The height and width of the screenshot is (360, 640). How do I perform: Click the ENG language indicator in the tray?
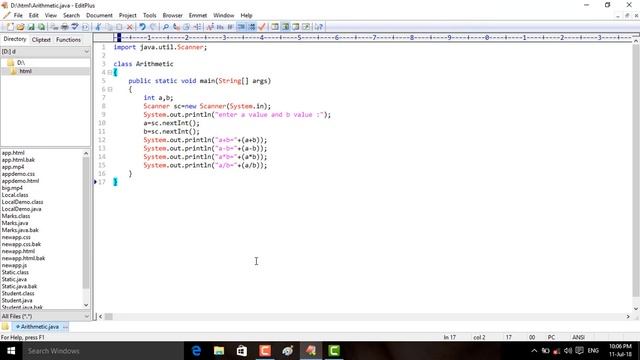(x=593, y=351)
